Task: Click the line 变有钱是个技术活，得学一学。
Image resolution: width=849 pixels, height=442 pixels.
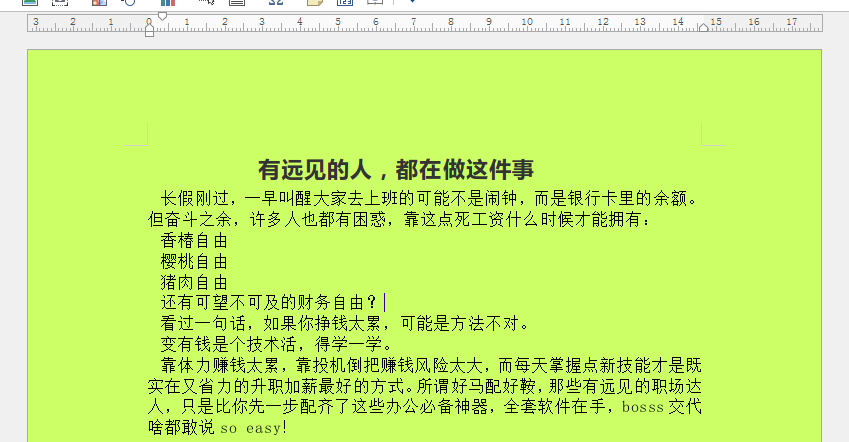Action: tap(276, 344)
